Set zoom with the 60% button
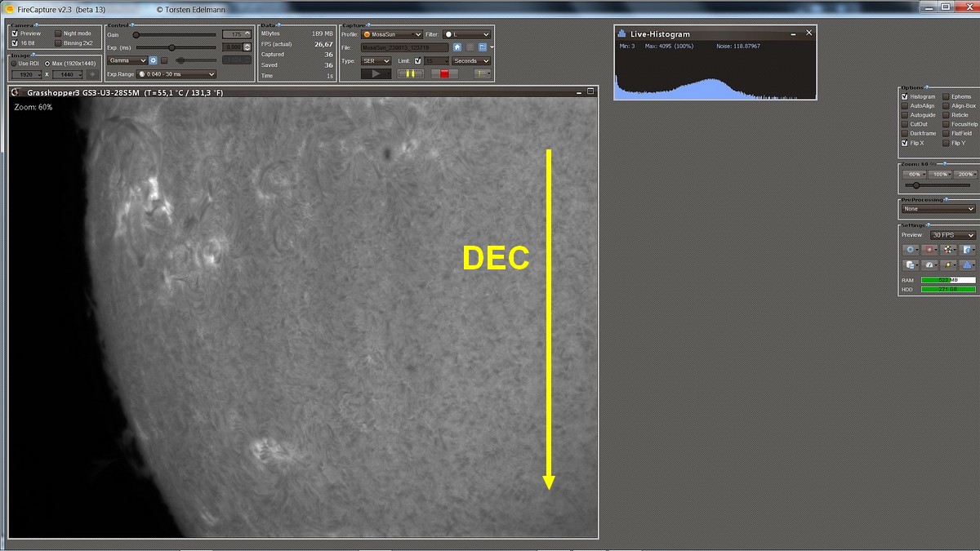The width and height of the screenshot is (980, 551). pos(914,175)
